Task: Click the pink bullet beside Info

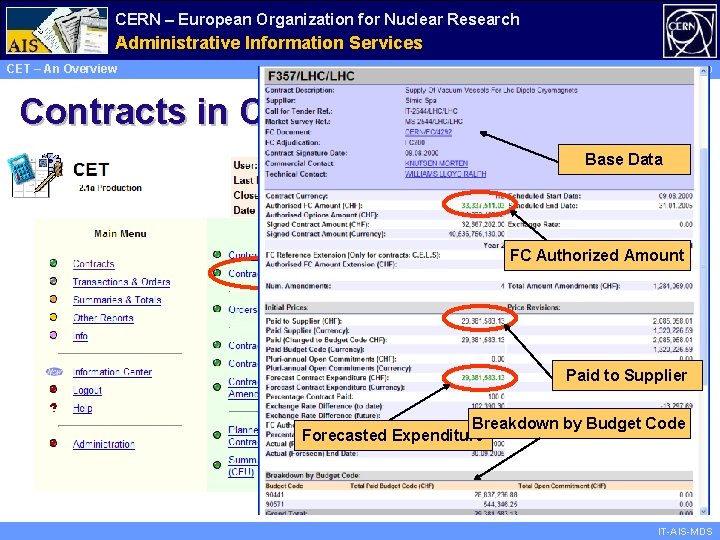Action: point(53,335)
